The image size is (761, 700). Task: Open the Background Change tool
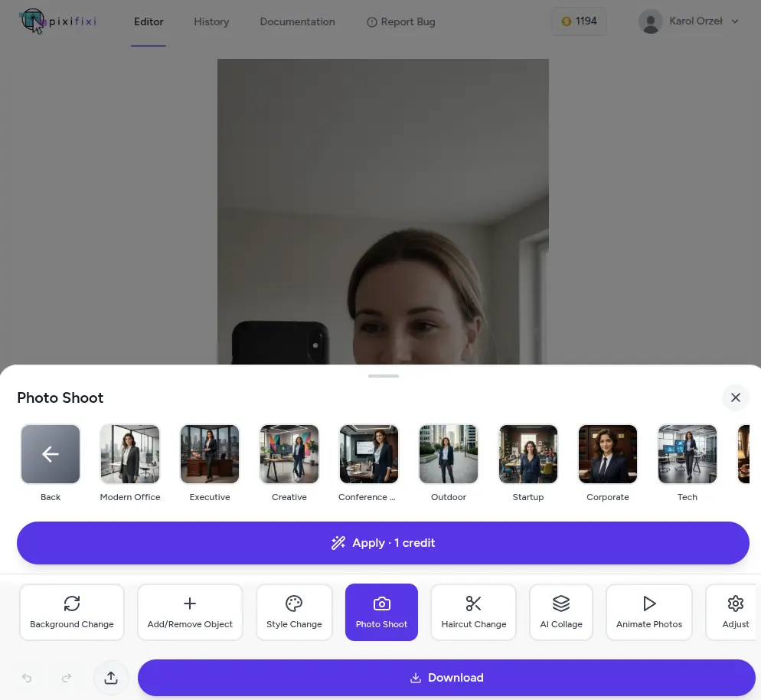tap(72, 612)
